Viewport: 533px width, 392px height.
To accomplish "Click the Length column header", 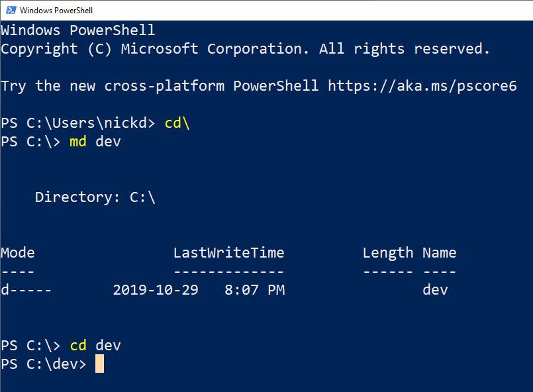I will click(387, 253).
